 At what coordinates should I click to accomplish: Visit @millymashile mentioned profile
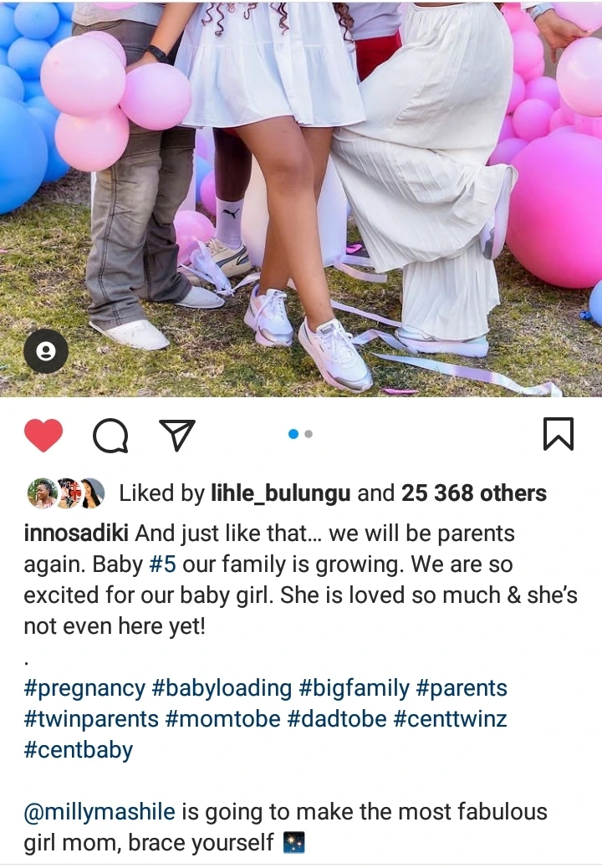click(x=99, y=812)
